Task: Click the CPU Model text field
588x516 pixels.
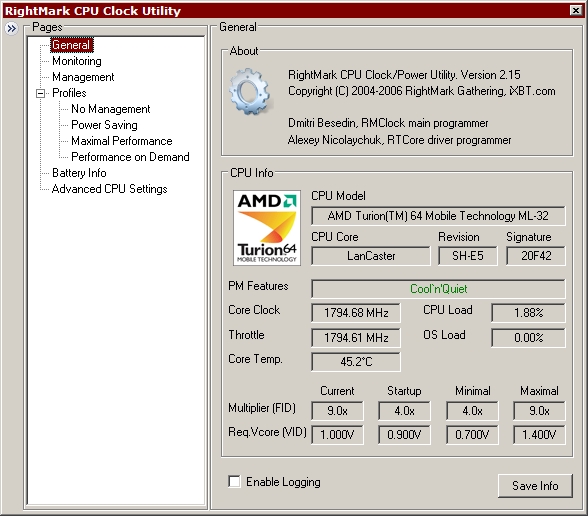Action: coord(438,216)
